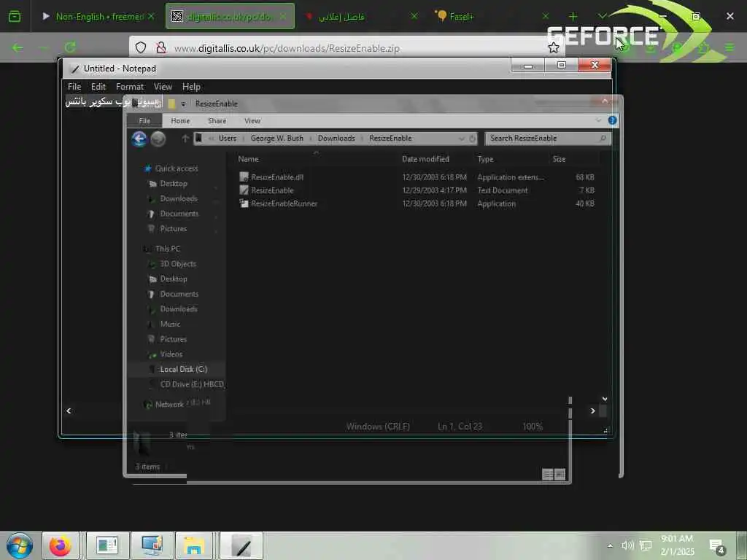Viewport: 747px width, 560px height.
Task: Select 3D Objects in navigation pane
Action: pyautogui.click(x=178, y=264)
